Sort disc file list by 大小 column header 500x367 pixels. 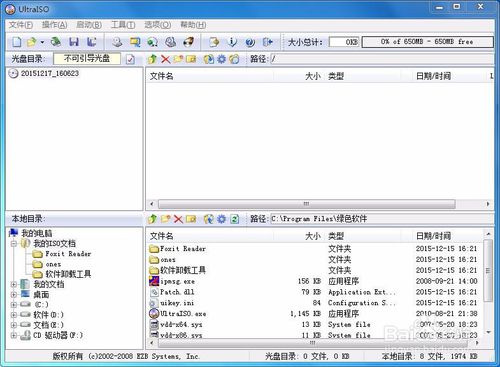tap(299, 76)
